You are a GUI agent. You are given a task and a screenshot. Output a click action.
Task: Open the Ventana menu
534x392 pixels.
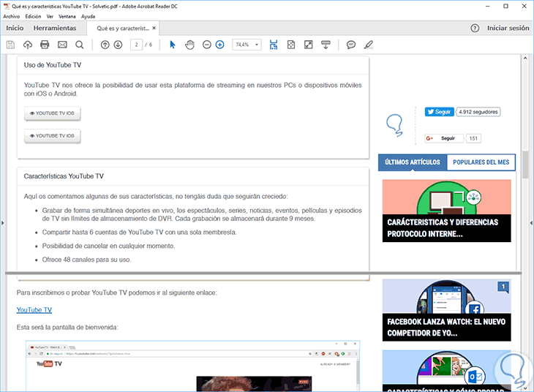tap(67, 16)
